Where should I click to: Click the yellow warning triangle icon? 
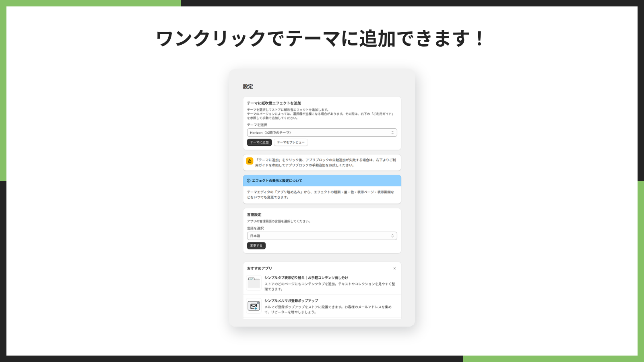point(250,161)
